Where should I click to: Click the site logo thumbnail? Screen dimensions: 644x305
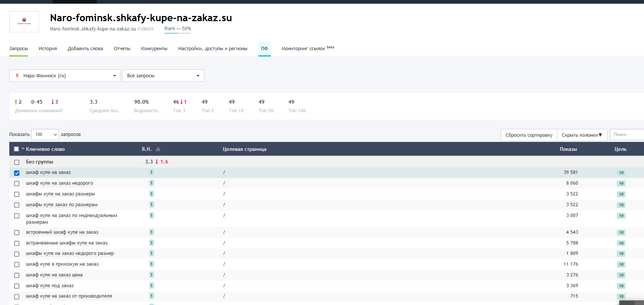pyautogui.click(x=24, y=22)
